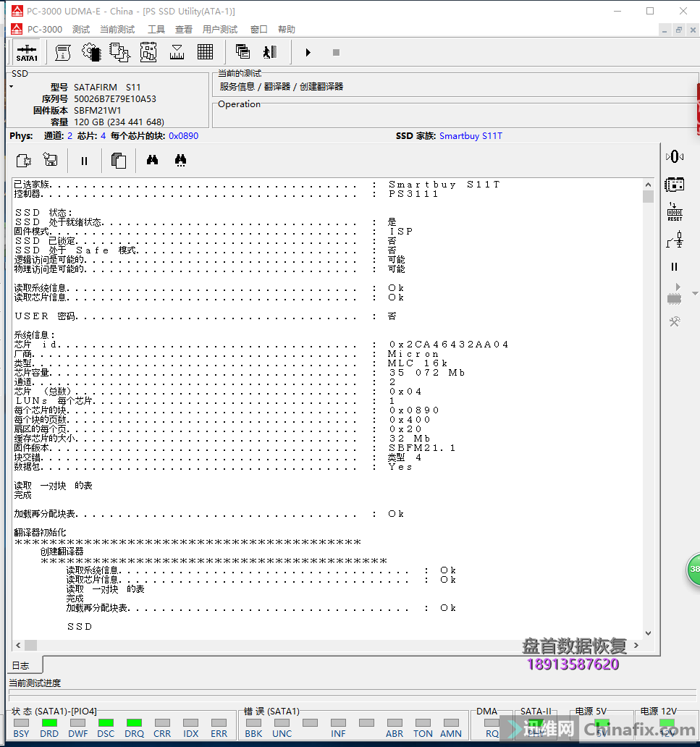Stop the test with stop button
This screenshot has width=700, height=747.
[x=336, y=52]
